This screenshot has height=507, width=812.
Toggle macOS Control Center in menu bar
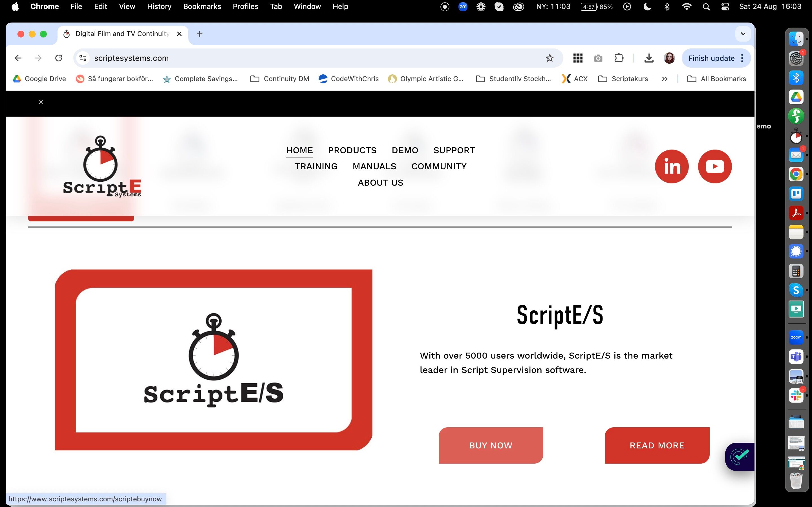(725, 7)
